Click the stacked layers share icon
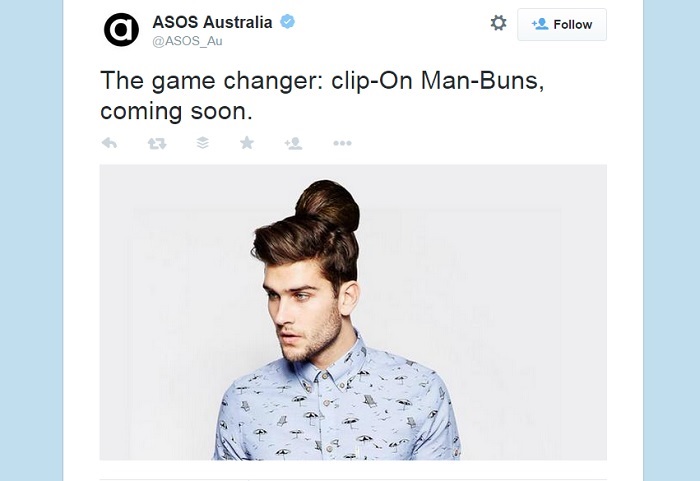The width and height of the screenshot is (700, 481). pos(203,143)
